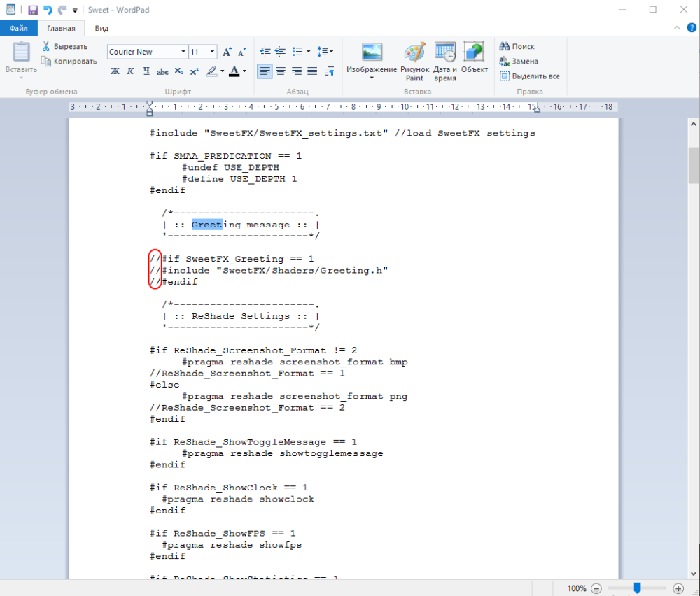The height and width of the screenshot is (596, 700).
Task: Insert Объект
Action: [x=474, y=58]
